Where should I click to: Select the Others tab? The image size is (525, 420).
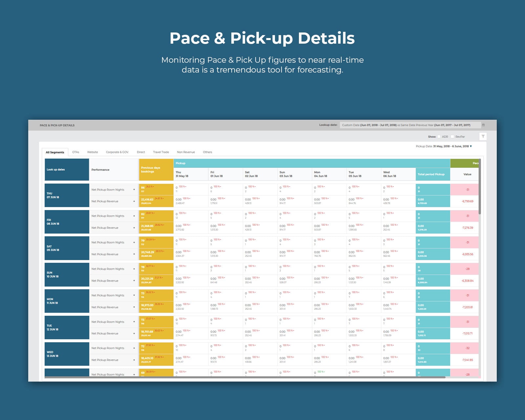[x=207, y=152]
